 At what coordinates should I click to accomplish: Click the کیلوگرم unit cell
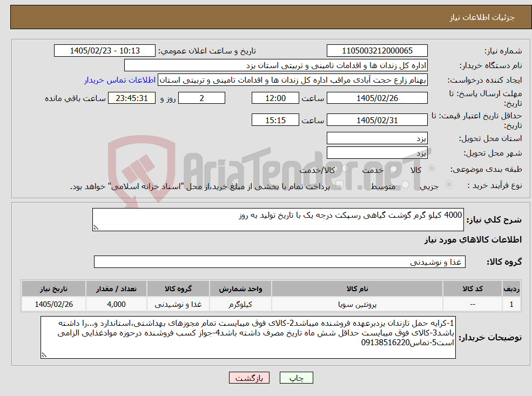[240, 304]
